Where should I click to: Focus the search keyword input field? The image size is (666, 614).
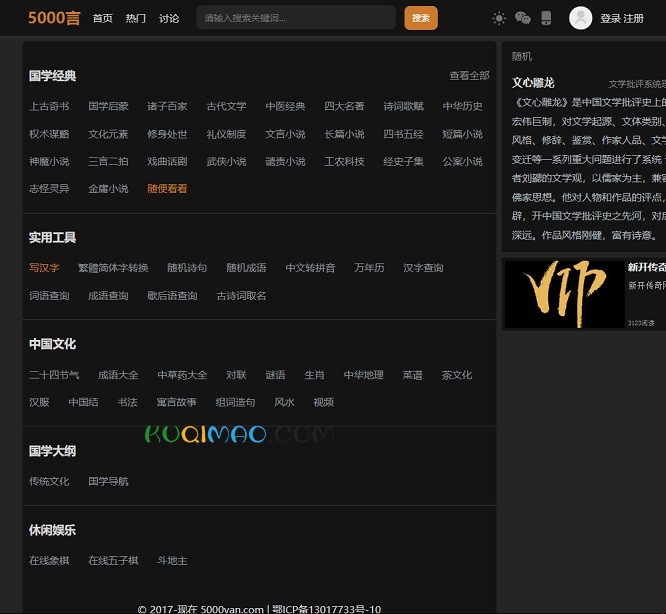coord(296,18)
